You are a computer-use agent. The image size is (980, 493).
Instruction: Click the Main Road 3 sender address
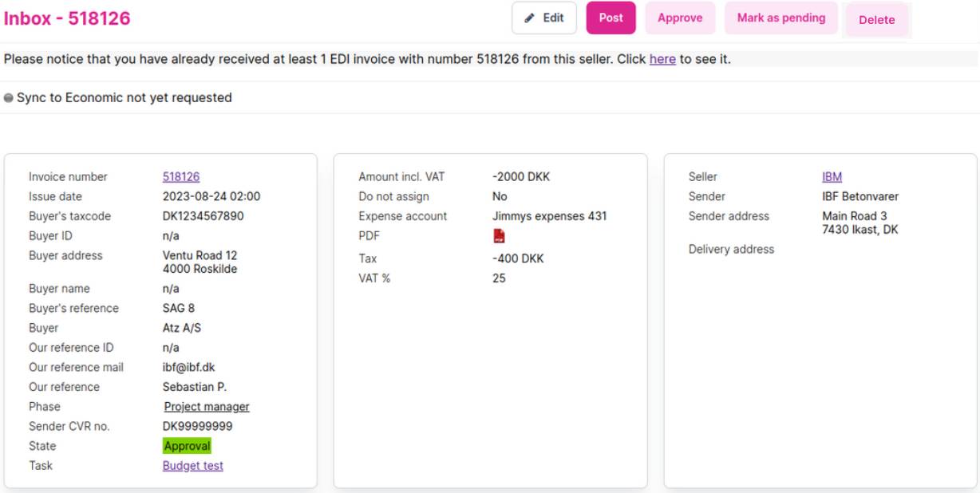[854, 216]
